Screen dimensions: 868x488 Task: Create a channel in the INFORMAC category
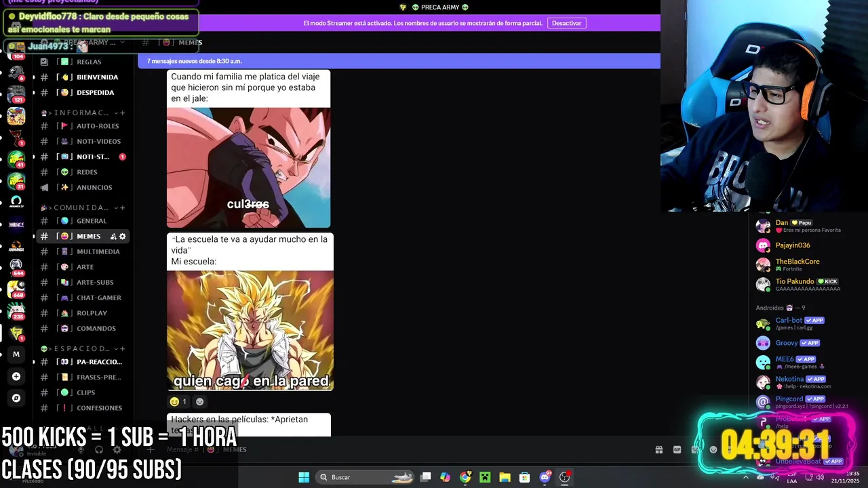pyautogui.click(x=123, y=113)
